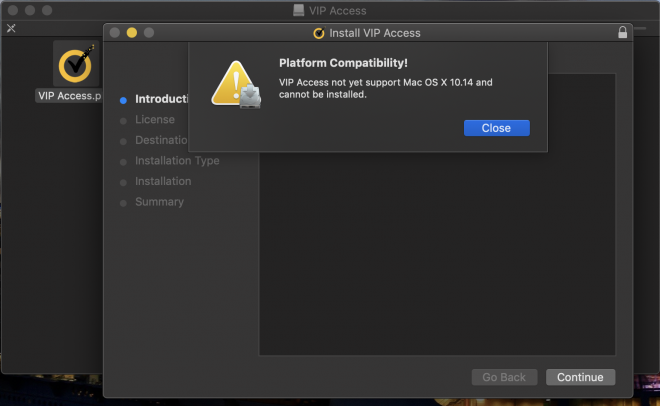This screenshot has width=660, height=406.
Task: Click Continue in the installer
Action: (x=580, y=377)
